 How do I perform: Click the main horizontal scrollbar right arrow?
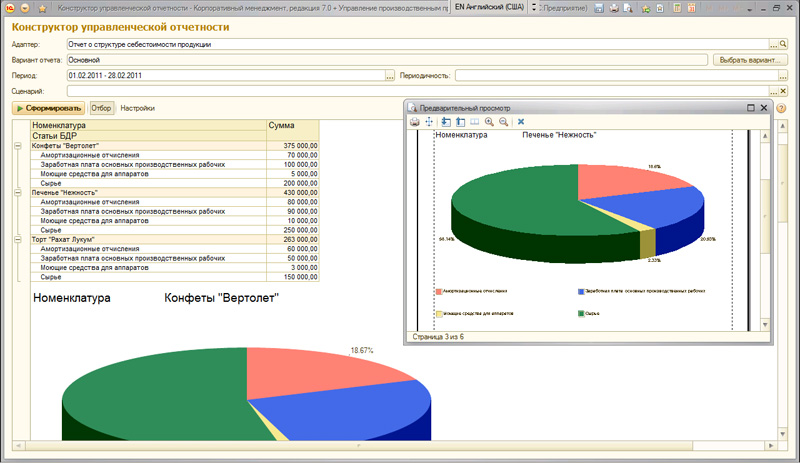pos(771,446)
